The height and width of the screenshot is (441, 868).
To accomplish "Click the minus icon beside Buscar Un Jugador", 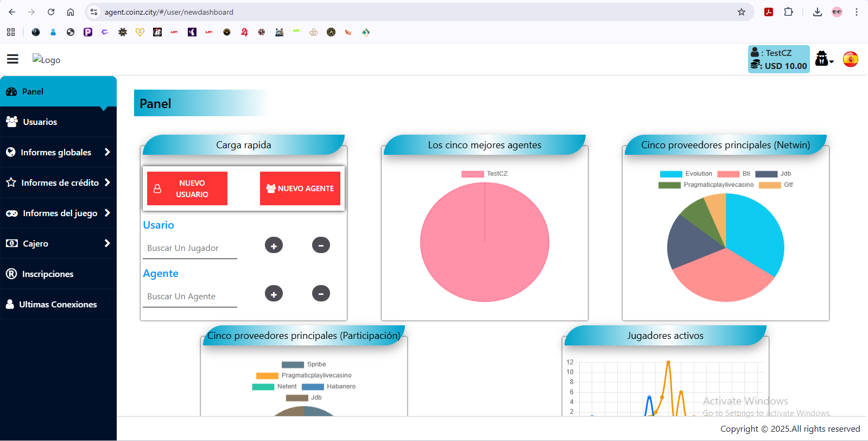I will click(x=321, y=245).
